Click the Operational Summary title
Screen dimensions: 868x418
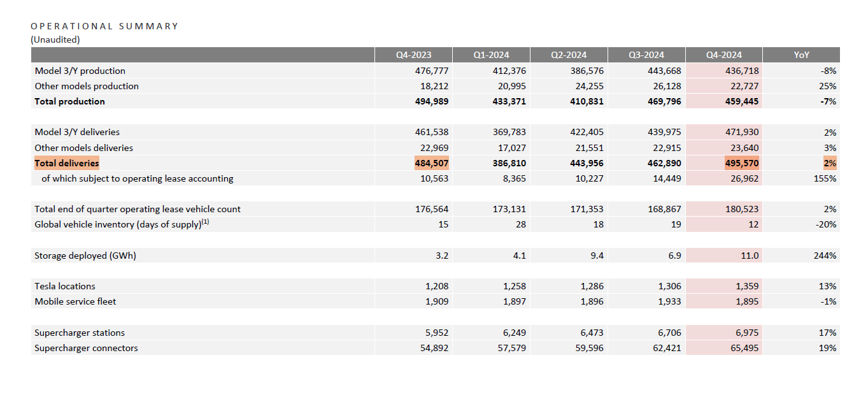coord(104,26)
